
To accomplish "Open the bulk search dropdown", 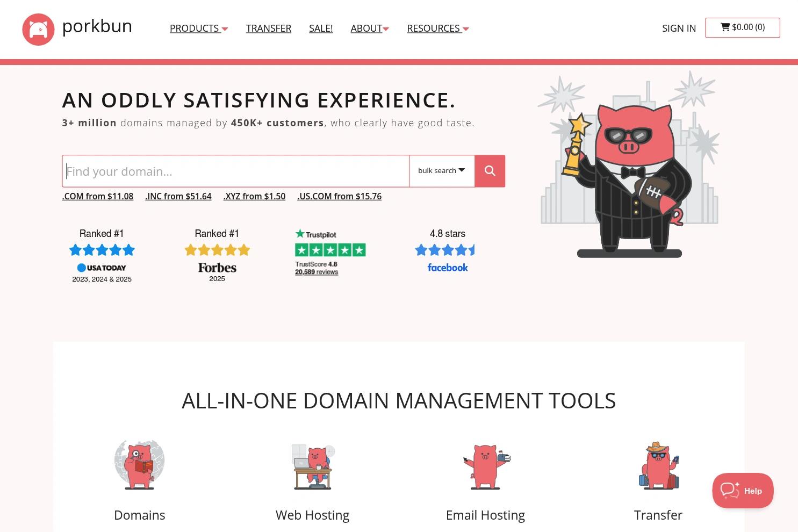I will pyautogui.click(x=442, y=171).
